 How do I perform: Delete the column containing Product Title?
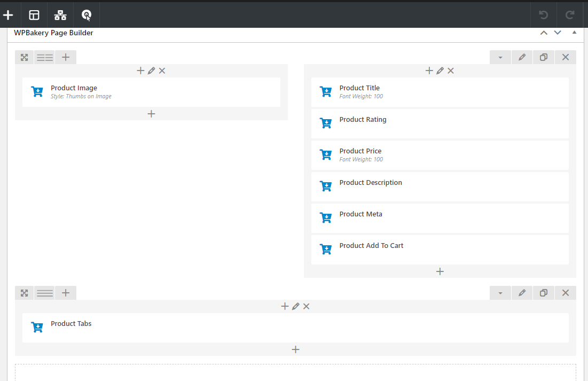[x=451, y=71]
